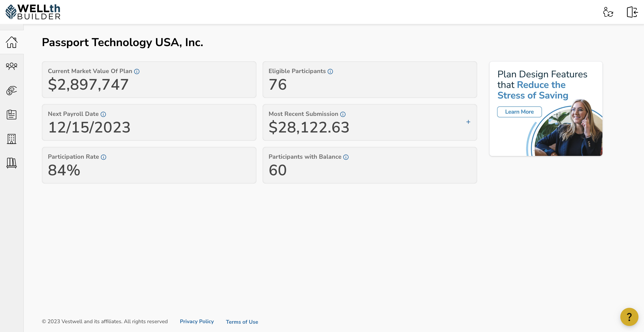Show info for Current Market Value Of Plan
The image size is (644, 332).
[x=137, y=72]
